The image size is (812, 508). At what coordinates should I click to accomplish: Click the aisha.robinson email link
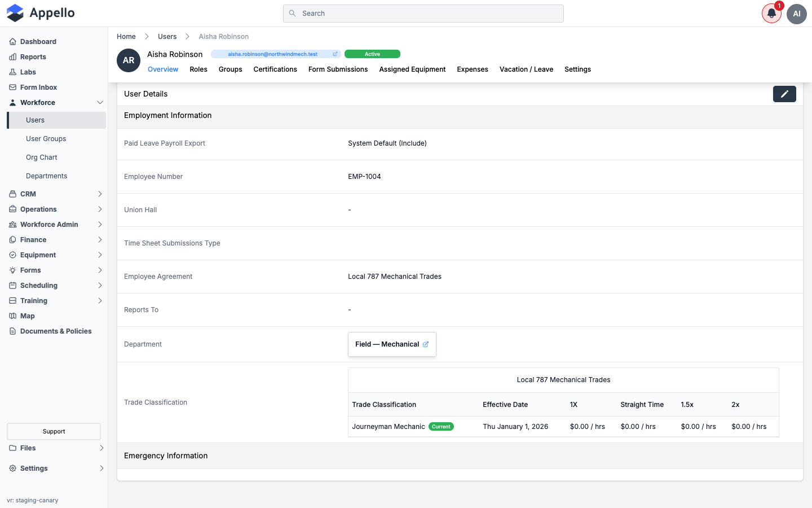point(272,54)
